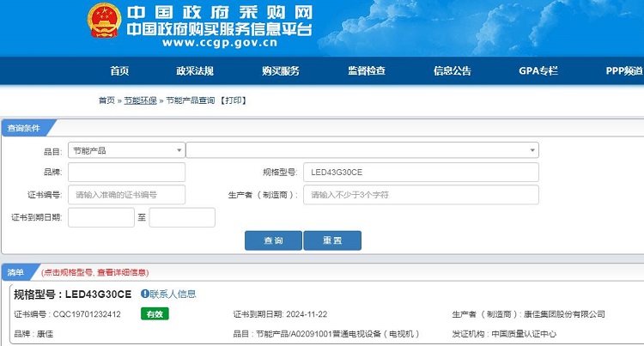This screenshot has width=644, height=346.
Task: Go to 购买服务 in navigation bar
Action: point(281,70)
